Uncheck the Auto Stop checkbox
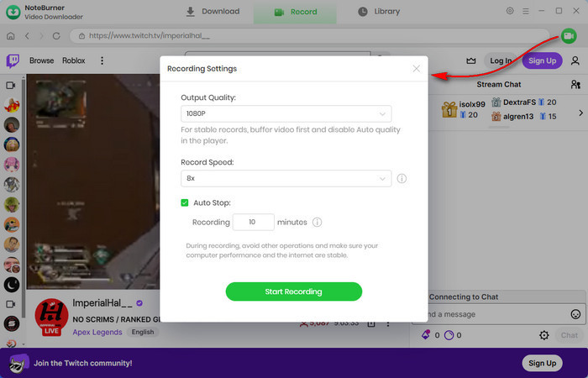The image size is (588, 378). click(x=185, y=202)
